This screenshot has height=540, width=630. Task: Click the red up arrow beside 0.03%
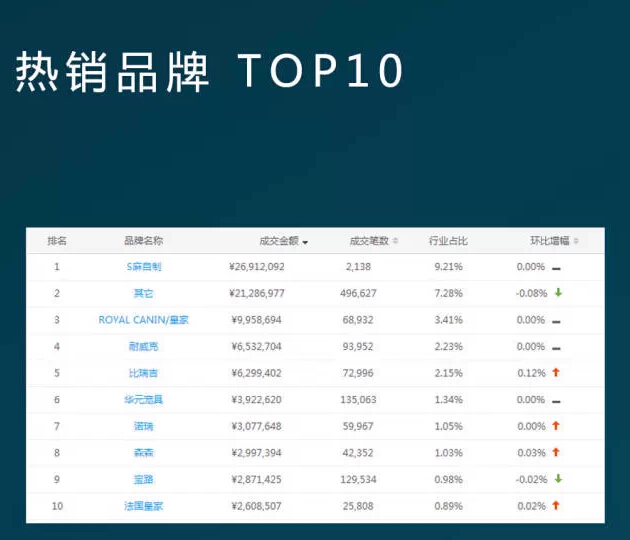pyautogui.click(x=556, y=452)
